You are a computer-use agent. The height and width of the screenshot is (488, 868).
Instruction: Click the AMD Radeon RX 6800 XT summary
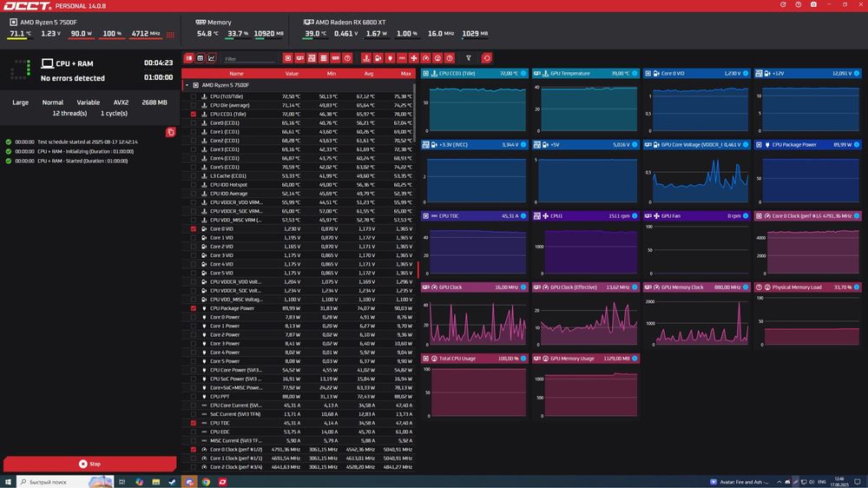pyautogui.click(x=396, y=29)
